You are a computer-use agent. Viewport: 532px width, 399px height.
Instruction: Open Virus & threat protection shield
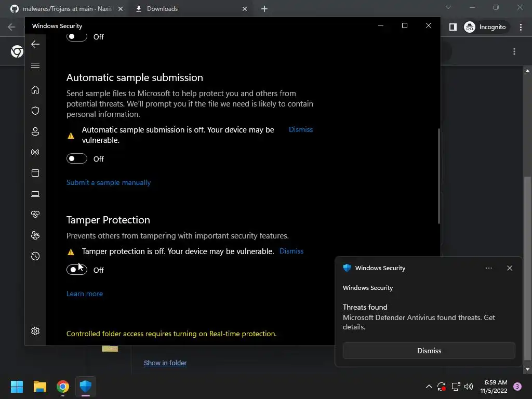(35, 111)
